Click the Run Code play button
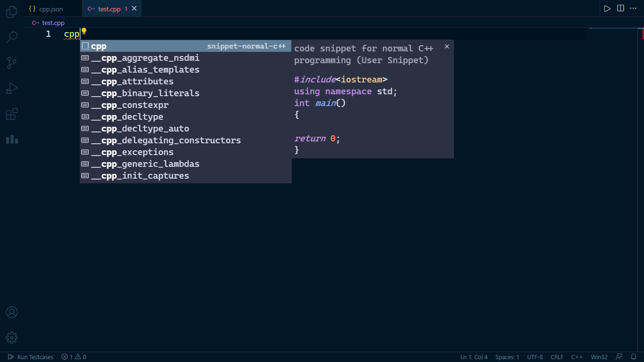The width and height of the screenshot is (644, 362). pos(607,8)
